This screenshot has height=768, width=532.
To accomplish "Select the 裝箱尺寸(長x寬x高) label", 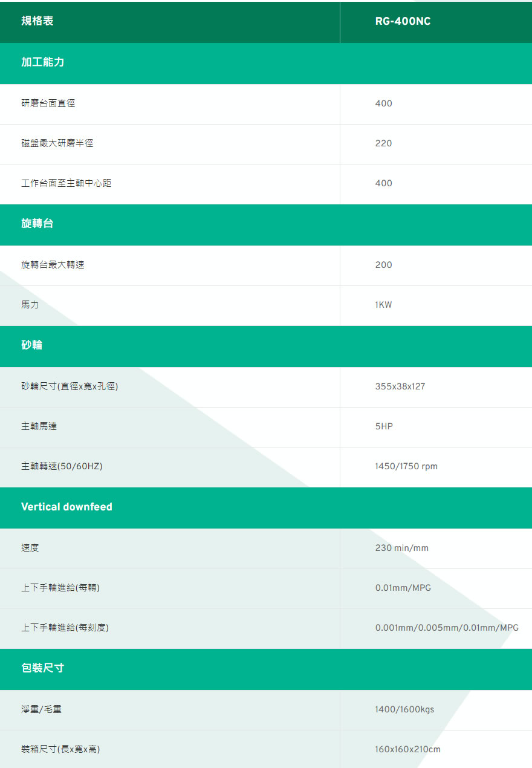I will click(x=60, y=749).
